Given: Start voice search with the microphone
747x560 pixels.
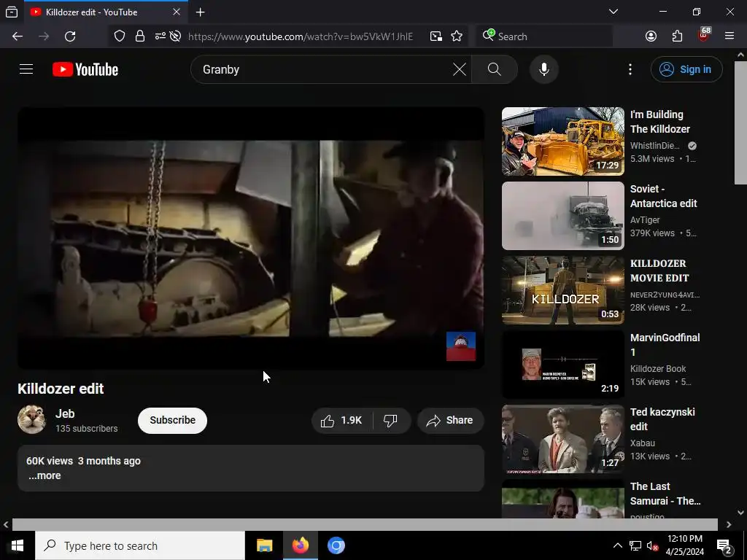Looking at the screenshot, I should (x=543, y=69).
